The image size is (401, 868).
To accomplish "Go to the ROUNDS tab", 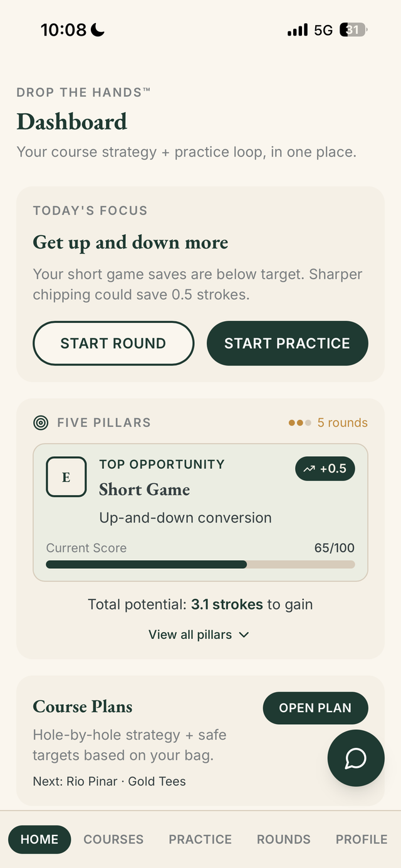I will [x=283, y=839].
